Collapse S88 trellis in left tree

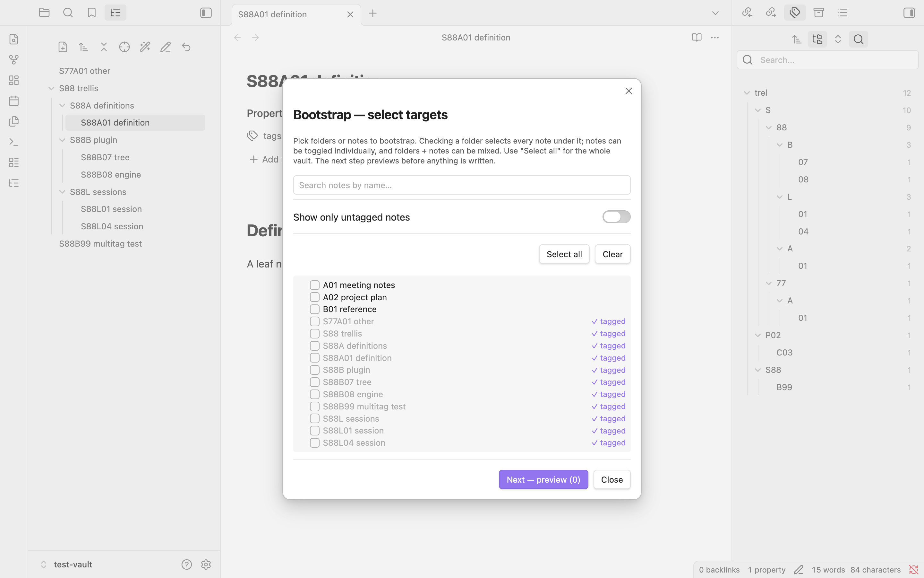click(x=51, y=88)
